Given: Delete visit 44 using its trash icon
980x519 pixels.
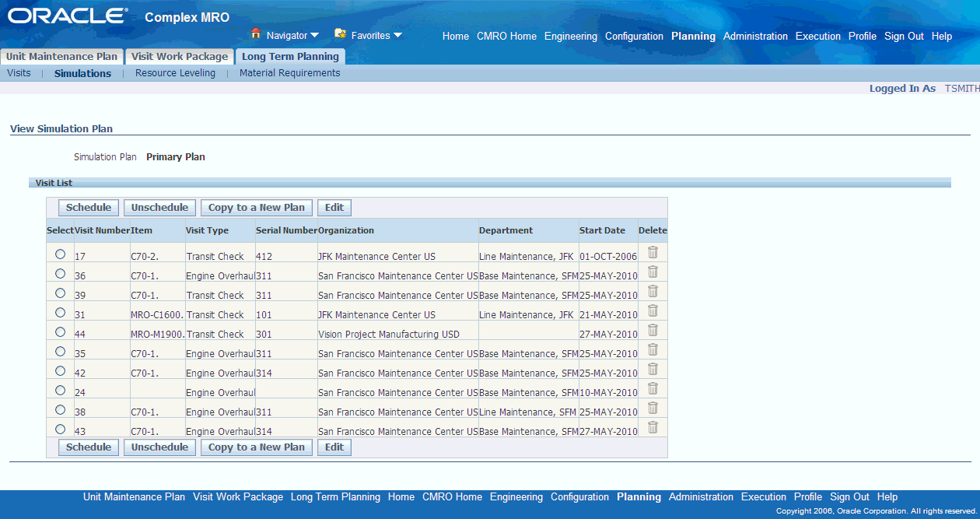Looking at the screenshot, I should click(653, 330).
